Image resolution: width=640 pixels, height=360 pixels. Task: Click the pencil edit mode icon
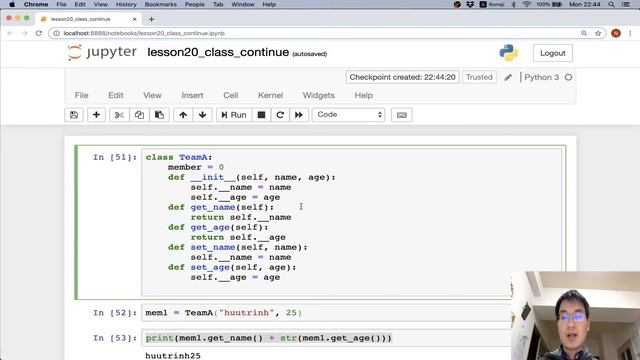pos(508,77)
